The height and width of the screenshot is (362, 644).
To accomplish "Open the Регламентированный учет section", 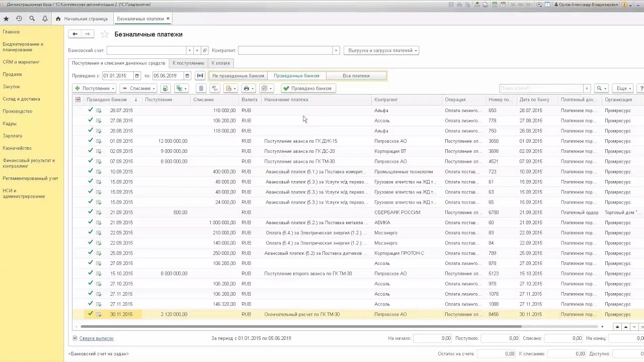I will (30, 178).
